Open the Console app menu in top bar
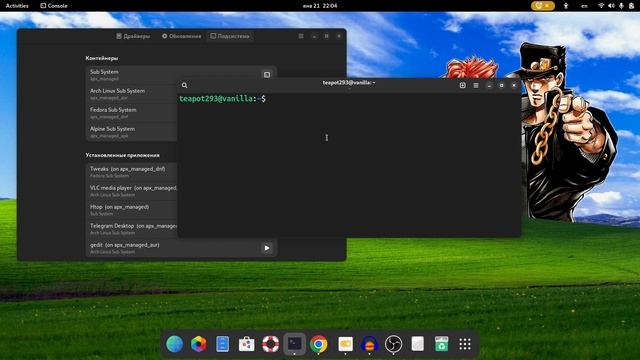The height and width of the screenshot is (360, 640). click(54, 6)
